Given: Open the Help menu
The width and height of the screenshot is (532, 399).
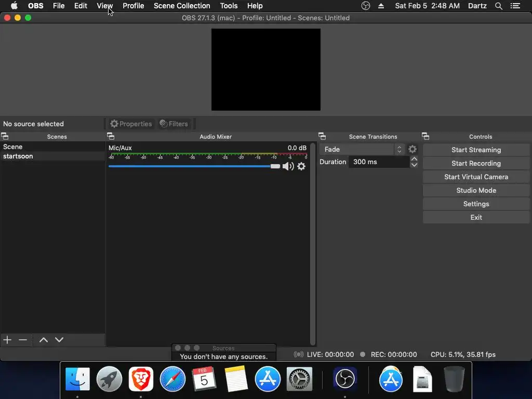Looking at the screenshot, I should coord(255,6).
